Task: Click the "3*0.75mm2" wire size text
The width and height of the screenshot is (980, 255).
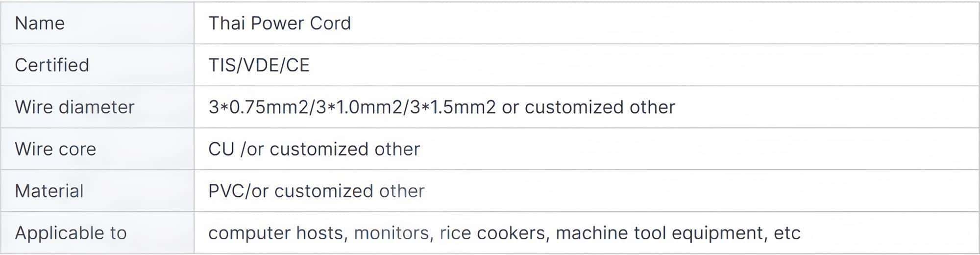Action: [x=259, y=107]
